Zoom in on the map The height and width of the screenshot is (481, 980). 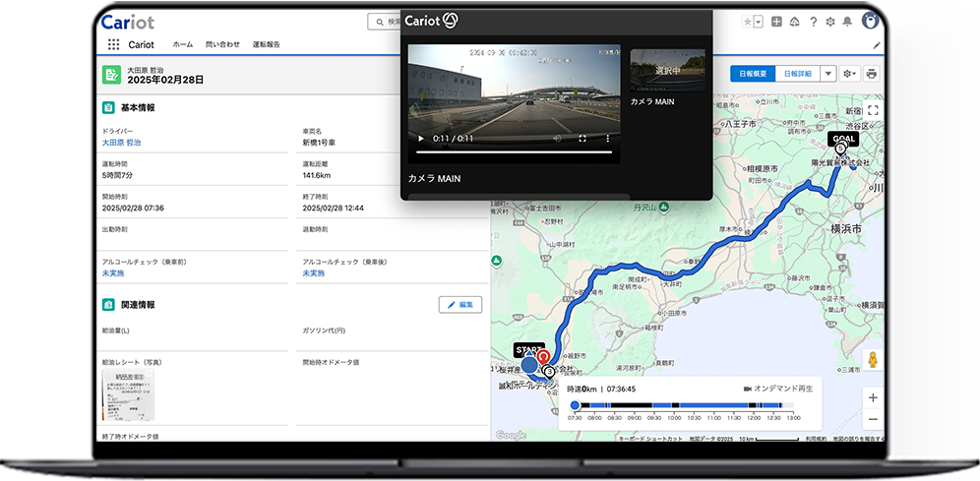point(873,397)
